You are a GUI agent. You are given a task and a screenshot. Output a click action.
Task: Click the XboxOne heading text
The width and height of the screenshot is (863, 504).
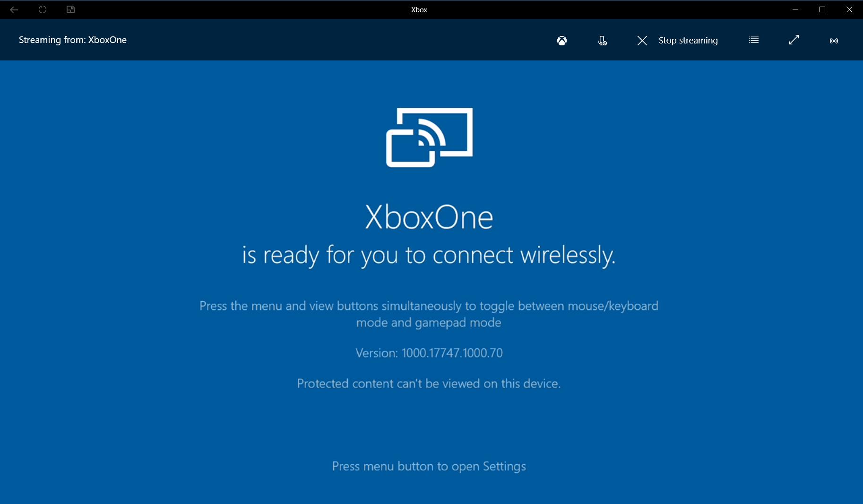(429, 218)
